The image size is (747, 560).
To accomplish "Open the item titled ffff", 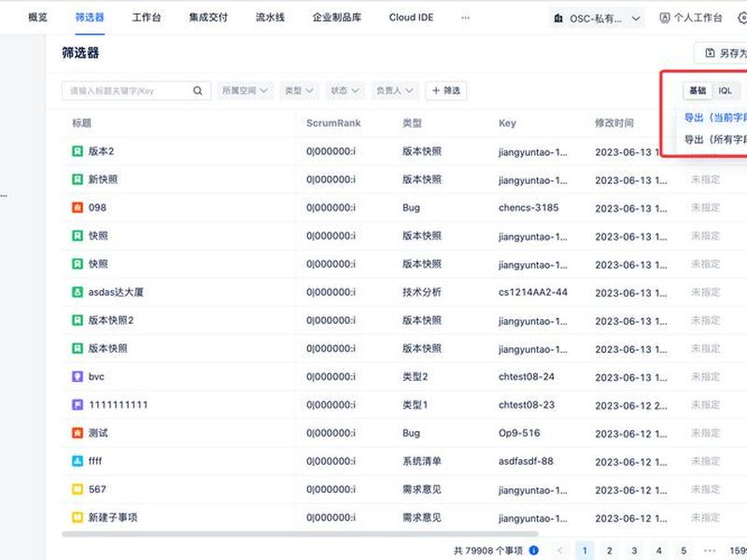I will click(x=95, y=461).
